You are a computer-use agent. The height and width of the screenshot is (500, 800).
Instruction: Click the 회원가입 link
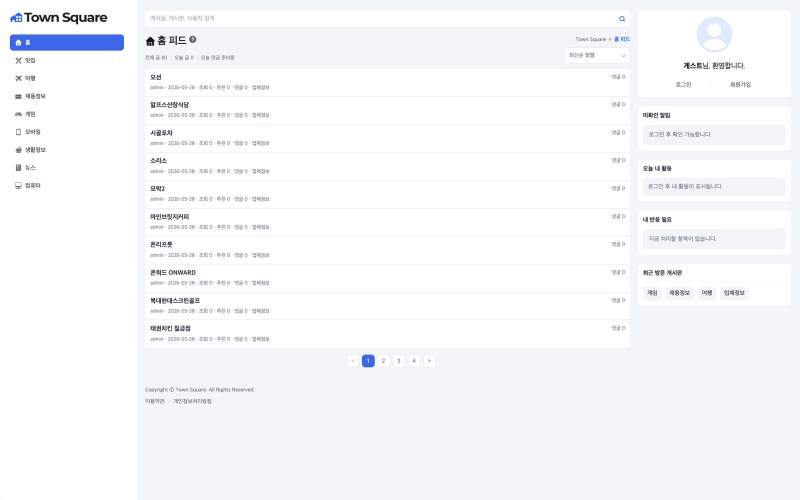tap(740, 85)
